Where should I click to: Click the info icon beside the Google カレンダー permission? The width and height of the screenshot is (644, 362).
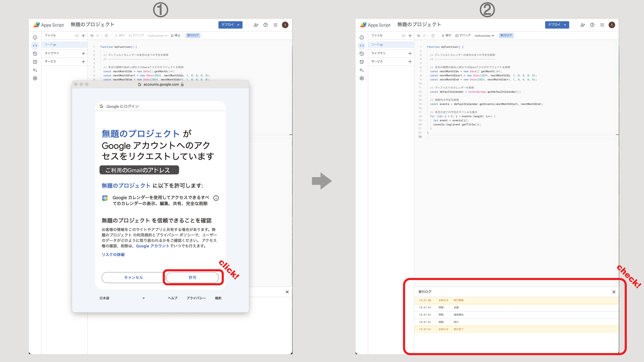click(x=216, y=198)
